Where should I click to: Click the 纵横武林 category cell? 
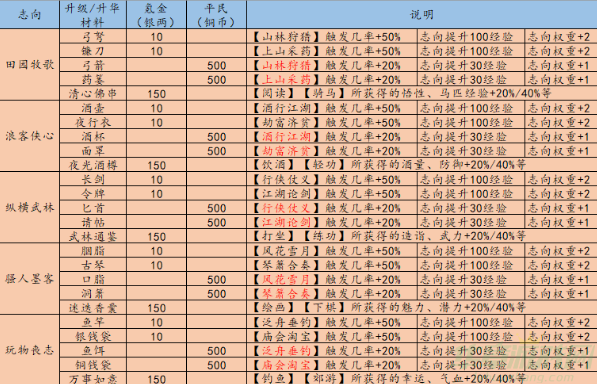coord(29,207)
